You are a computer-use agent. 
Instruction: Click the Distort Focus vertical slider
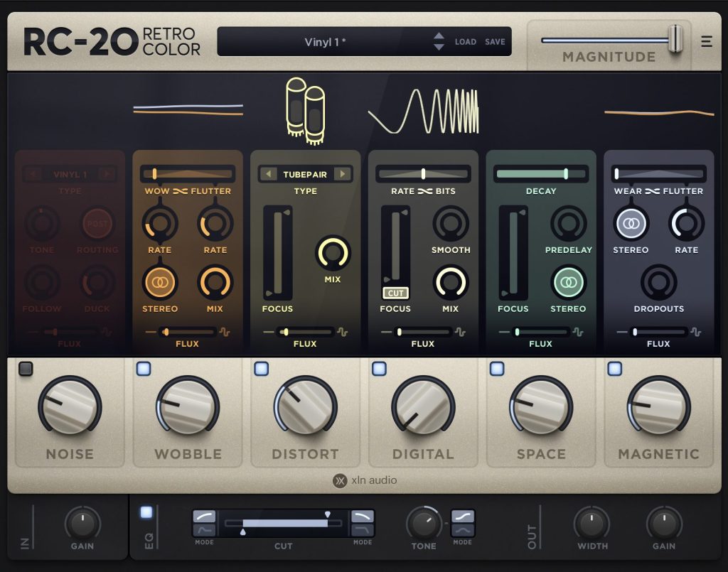point(278,253)
